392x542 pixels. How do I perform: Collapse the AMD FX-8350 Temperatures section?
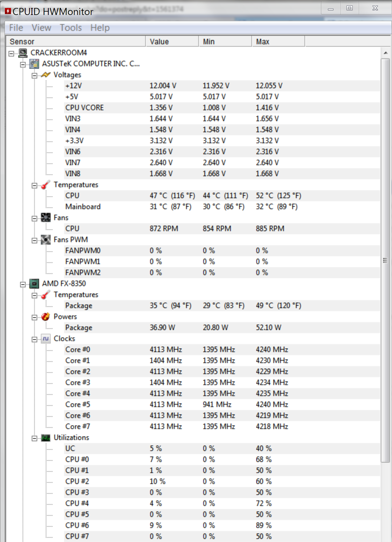[x=34, y=295]
